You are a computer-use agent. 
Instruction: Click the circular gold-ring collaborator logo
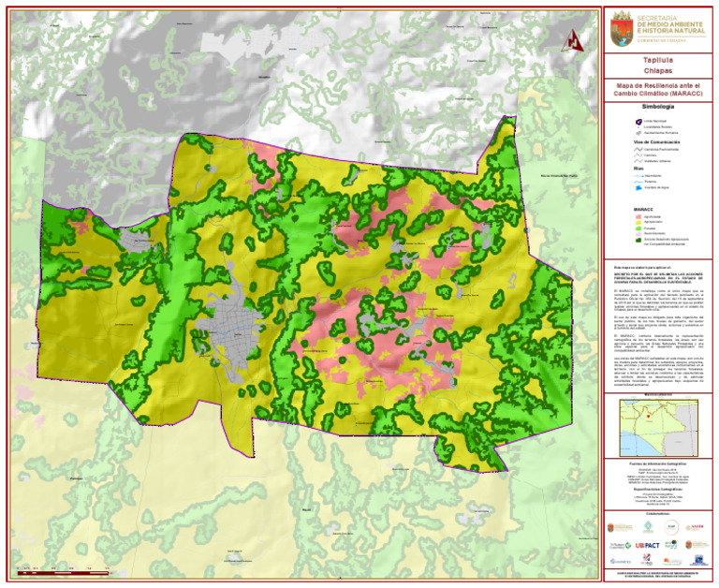(672, 527)
